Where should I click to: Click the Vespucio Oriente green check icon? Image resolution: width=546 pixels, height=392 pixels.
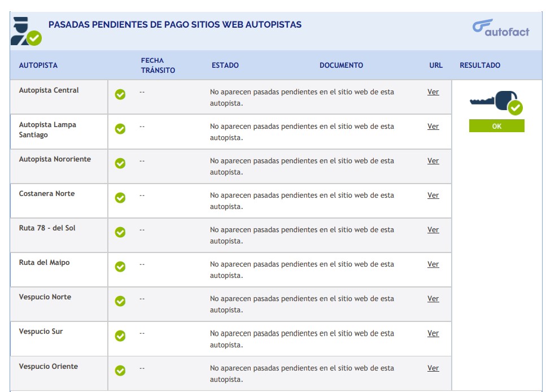coord(120,371)
